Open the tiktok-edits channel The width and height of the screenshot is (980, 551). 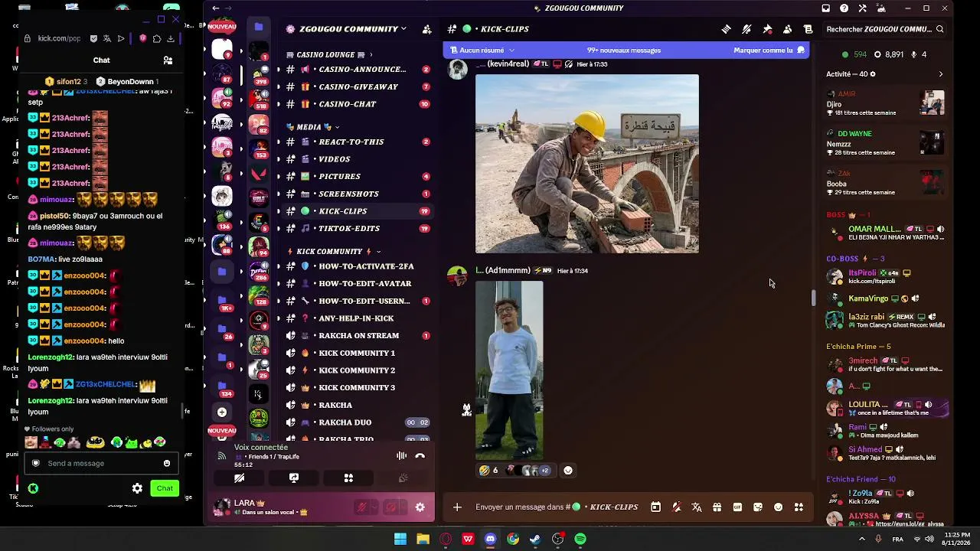click(356, 228)
